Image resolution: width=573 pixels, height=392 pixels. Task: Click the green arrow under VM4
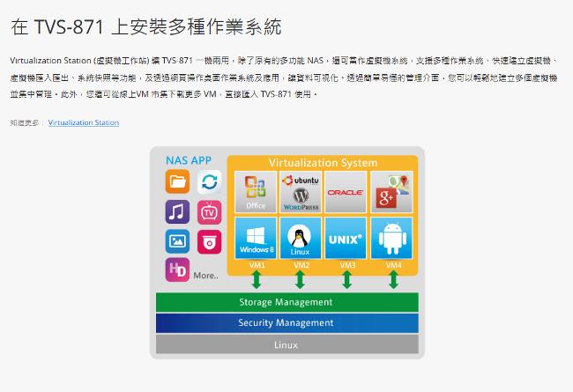coord(393,280)
